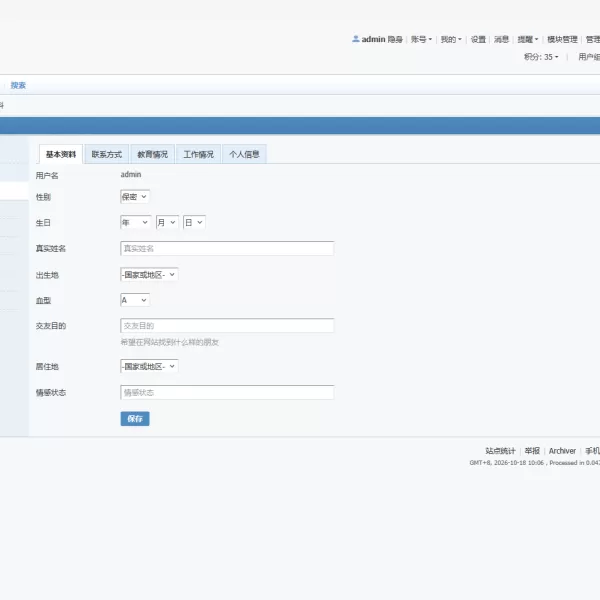
Task: Open the admin profile link
Action: click(x=373, y=39)
